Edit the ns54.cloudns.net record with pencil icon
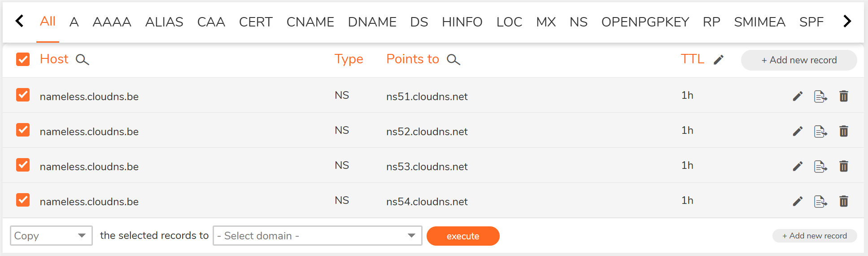 tap(798, 201)
